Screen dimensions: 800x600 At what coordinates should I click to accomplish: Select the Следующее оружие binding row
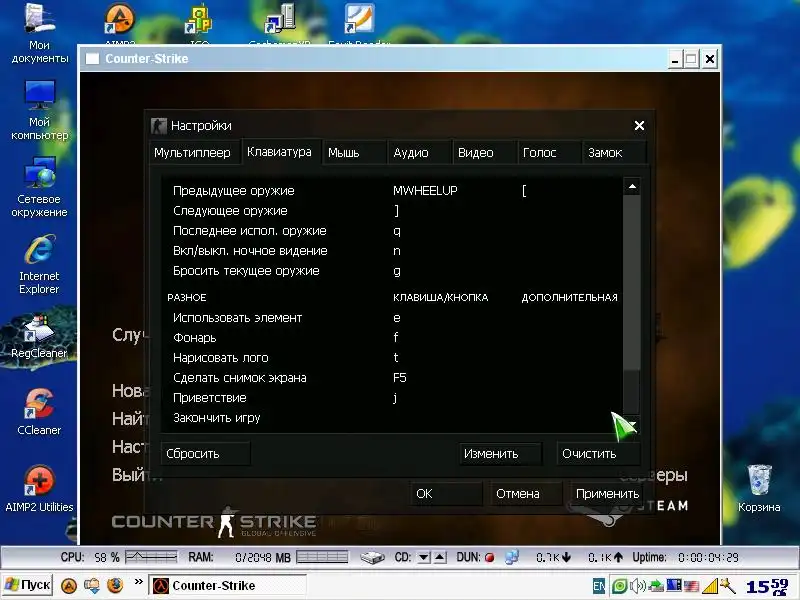click(x=393, y=211)
